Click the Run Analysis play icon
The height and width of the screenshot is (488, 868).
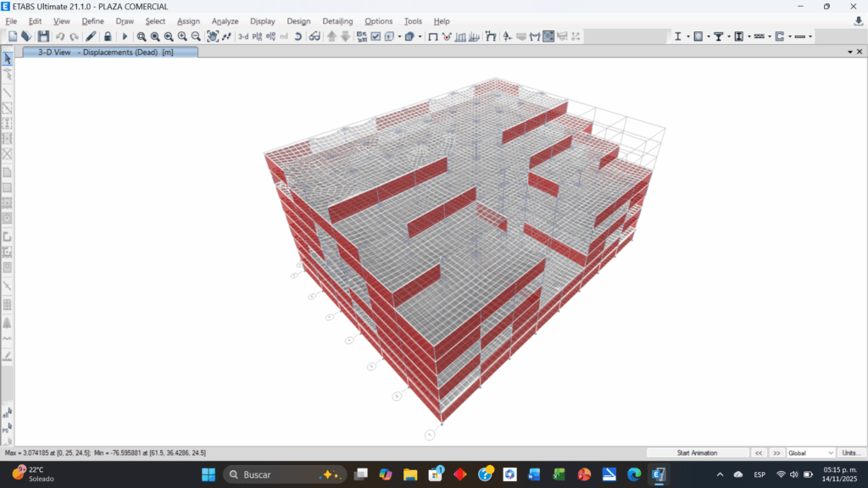coord(125,36)
